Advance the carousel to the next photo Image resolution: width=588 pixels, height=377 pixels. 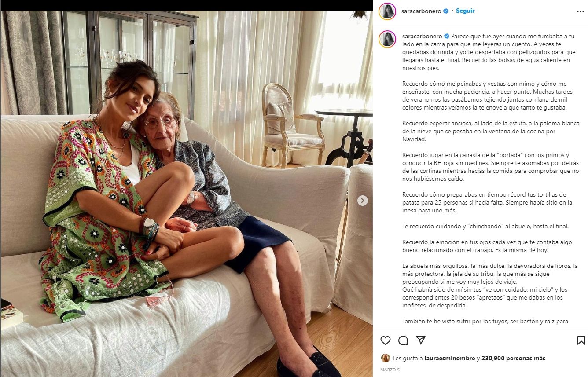pyautogui.click(x=362, y=201)
